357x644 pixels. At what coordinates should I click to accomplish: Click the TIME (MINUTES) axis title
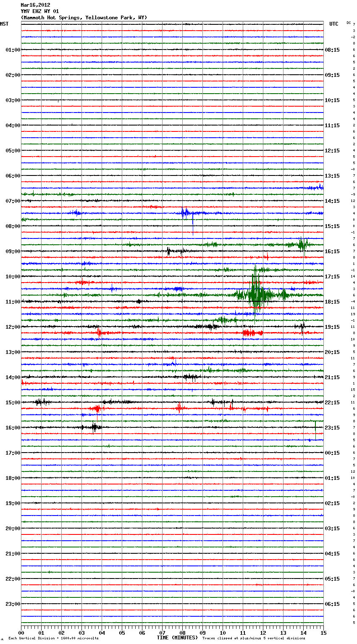(x=177, y=638)
